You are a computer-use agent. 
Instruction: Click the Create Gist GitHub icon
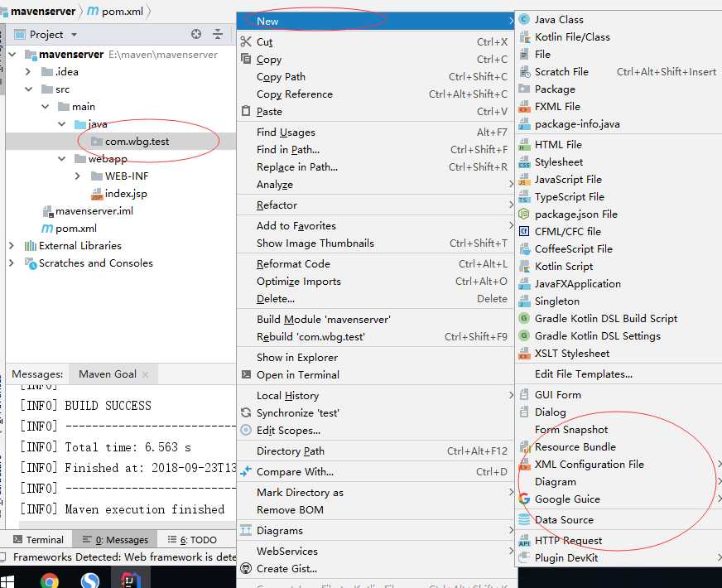(246, 569)
